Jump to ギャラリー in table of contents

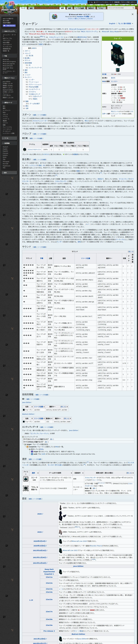pyautogui.click(x=28, y=77)
